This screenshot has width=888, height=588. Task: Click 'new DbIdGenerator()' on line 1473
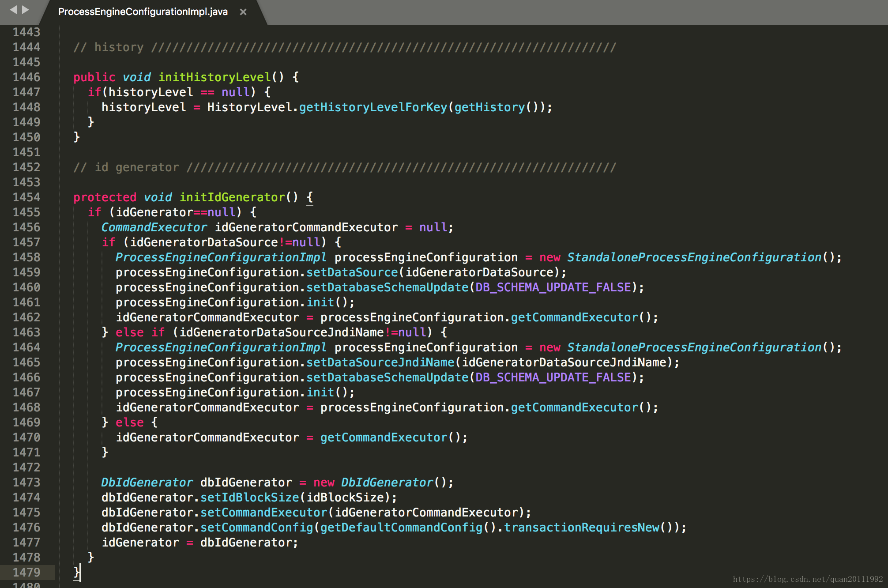pyautogui.click(x=380, y=482)
